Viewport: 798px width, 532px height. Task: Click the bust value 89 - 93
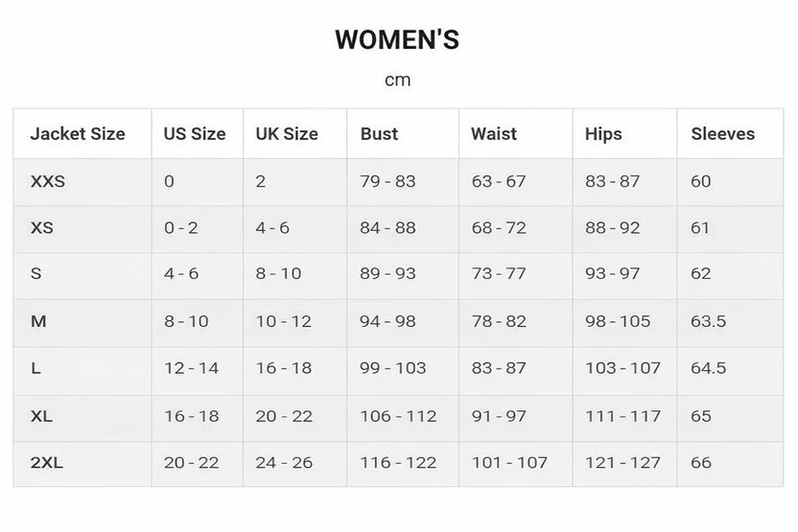click(x=387, y=274)
